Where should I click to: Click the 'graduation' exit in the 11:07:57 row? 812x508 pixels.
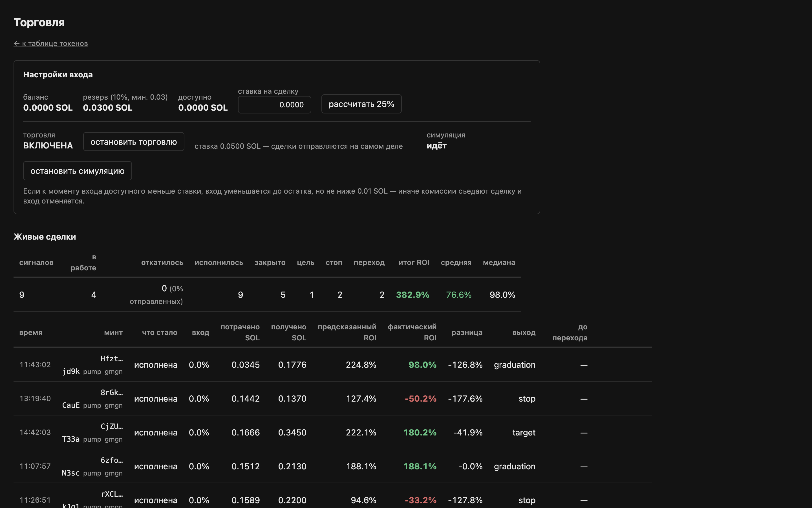pos(515,467)
